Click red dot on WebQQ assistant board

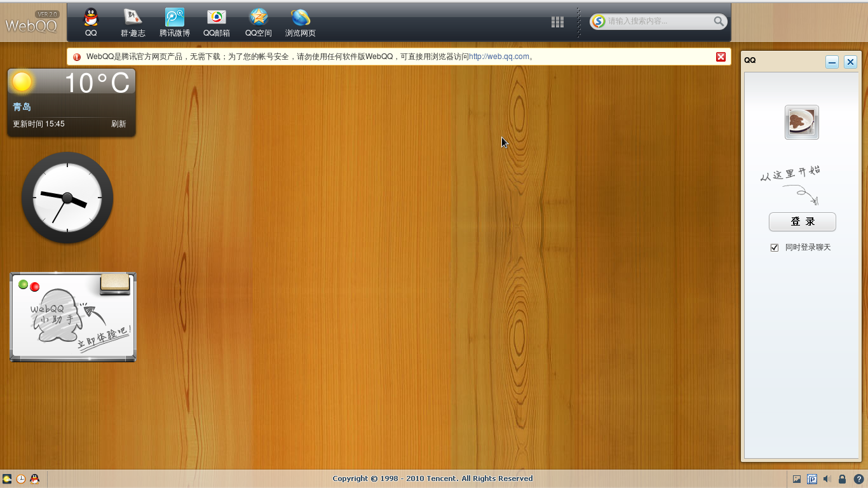[x=35, y=287]
